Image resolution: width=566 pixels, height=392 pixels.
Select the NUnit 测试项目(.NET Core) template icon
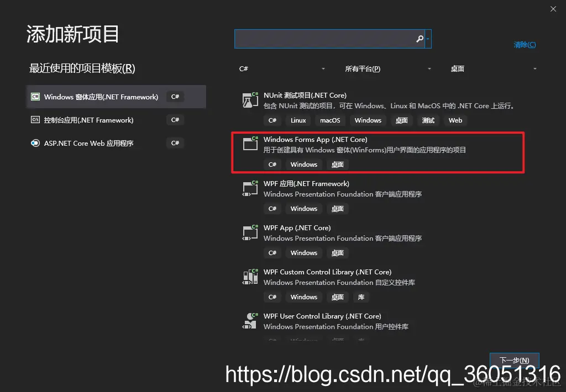point(249,100)
